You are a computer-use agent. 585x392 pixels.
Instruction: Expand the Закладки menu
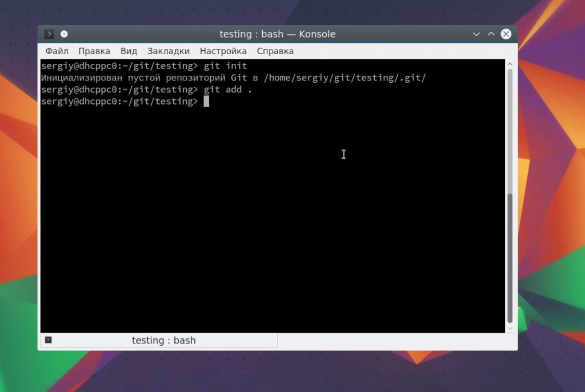pos(168,51)
